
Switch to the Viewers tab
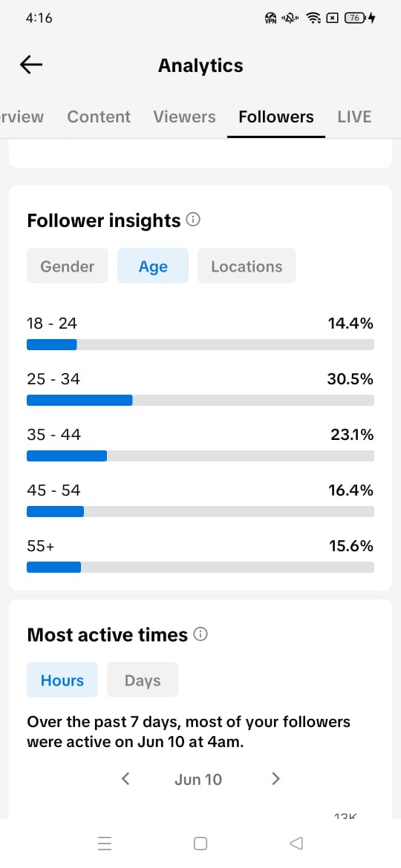184,116
